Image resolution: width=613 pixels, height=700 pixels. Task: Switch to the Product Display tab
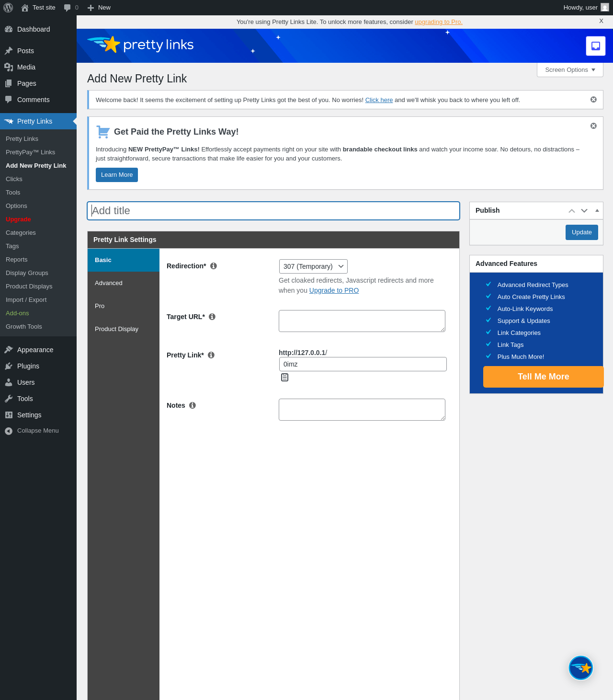[124, 329]
